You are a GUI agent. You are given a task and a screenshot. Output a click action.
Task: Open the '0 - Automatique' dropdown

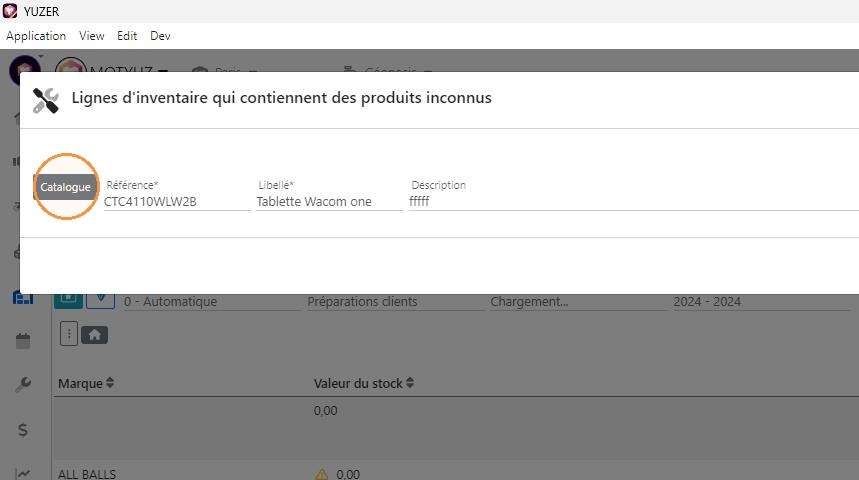(211, 302)
